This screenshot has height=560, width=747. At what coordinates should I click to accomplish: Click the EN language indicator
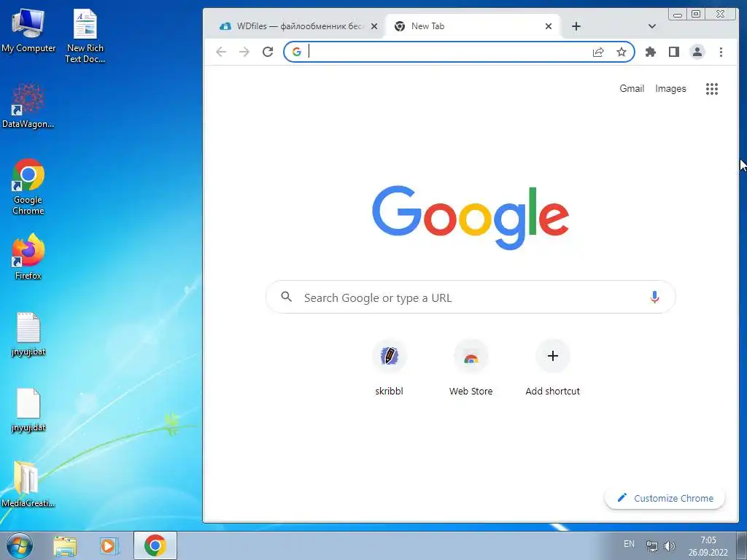click(629, 544)
